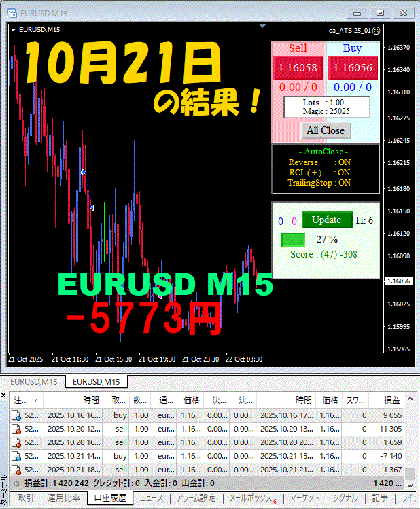Viewport: 420px width, 509px height.
Task: Click the green Update button
Action: click(327, 220)
